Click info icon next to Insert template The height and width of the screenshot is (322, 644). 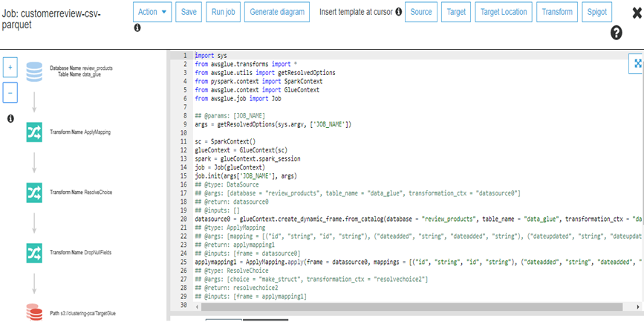click(x=398, y=12)
